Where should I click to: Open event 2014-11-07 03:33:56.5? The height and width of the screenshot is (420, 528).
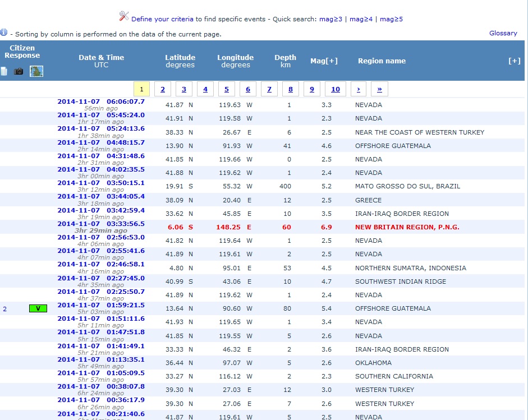pos(101,224)
